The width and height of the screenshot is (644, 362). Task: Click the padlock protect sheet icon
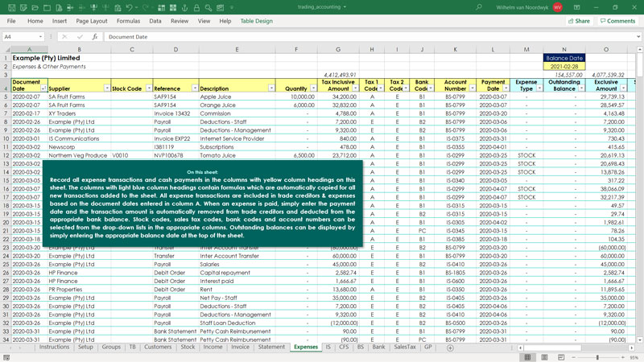(x=196, y=8)
